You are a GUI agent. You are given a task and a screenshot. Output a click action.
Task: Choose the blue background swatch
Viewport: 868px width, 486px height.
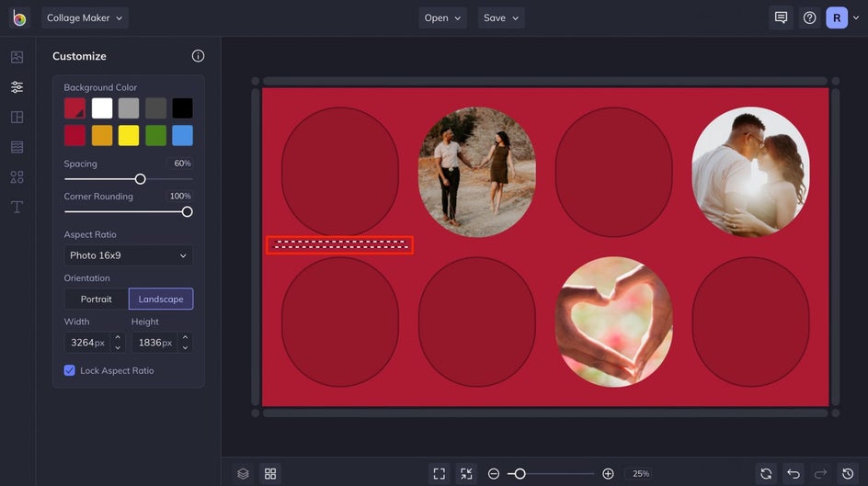point(182,135)
